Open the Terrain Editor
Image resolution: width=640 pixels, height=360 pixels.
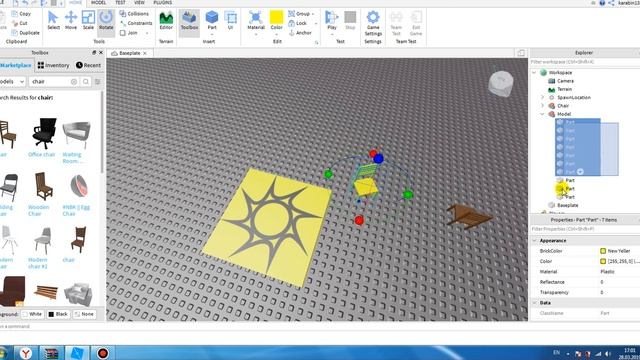coord(166,20)
